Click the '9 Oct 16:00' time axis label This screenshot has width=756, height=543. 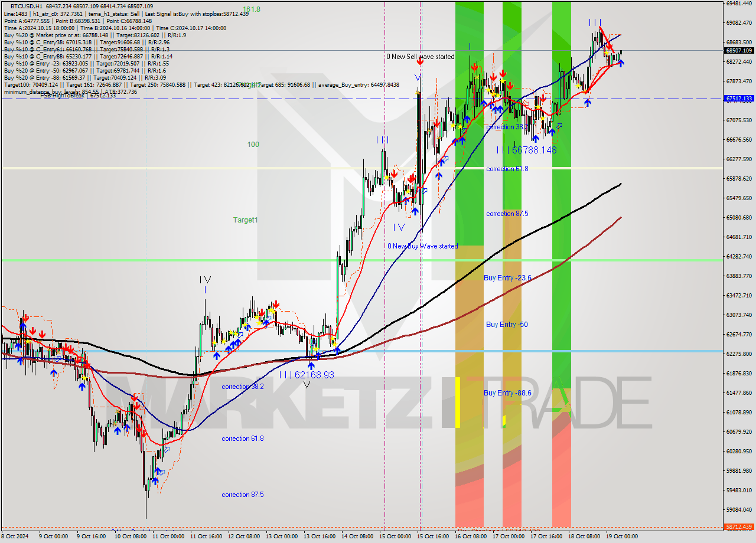[x=90, y=536]
